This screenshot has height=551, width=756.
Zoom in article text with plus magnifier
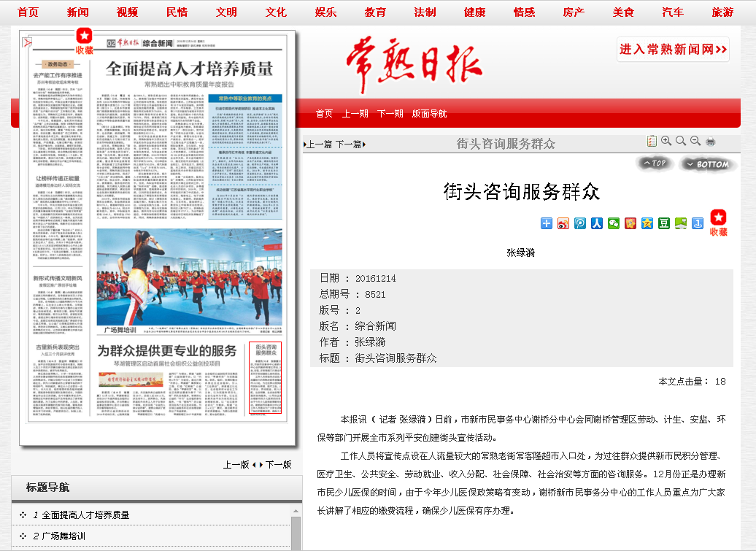click(x=666, y=141)
